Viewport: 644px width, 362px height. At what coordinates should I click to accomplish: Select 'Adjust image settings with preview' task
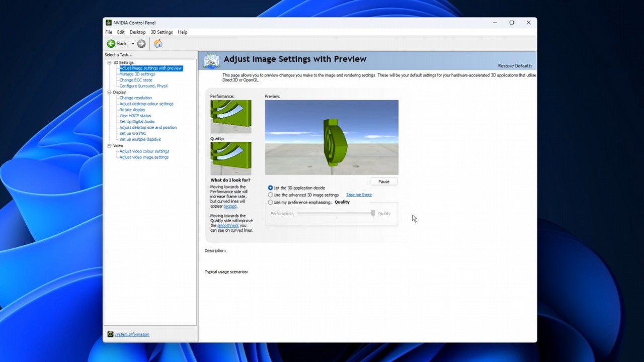(x=150, y=68)
